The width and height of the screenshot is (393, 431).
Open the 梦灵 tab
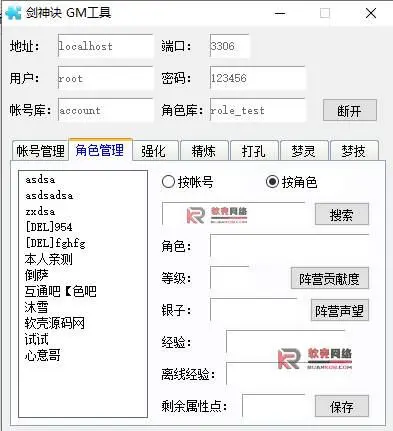[x=304, y=151]
